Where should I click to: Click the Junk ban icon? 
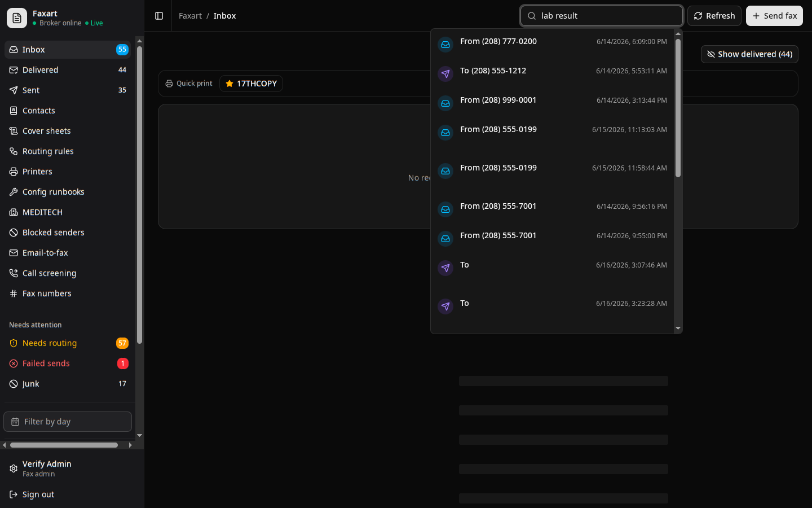click(14, 384)
